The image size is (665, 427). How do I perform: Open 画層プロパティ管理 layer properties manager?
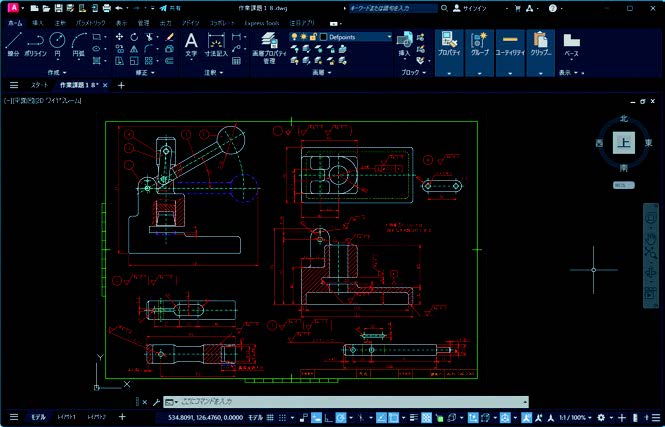pyautogui.click(x=268, y=47)
